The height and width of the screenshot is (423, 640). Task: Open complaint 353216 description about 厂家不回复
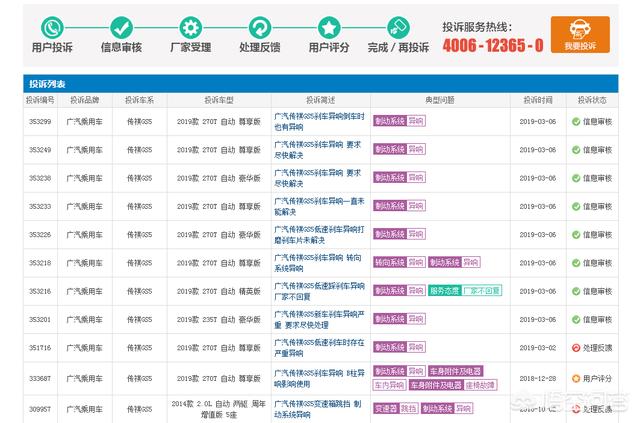[x=319, y=291]
